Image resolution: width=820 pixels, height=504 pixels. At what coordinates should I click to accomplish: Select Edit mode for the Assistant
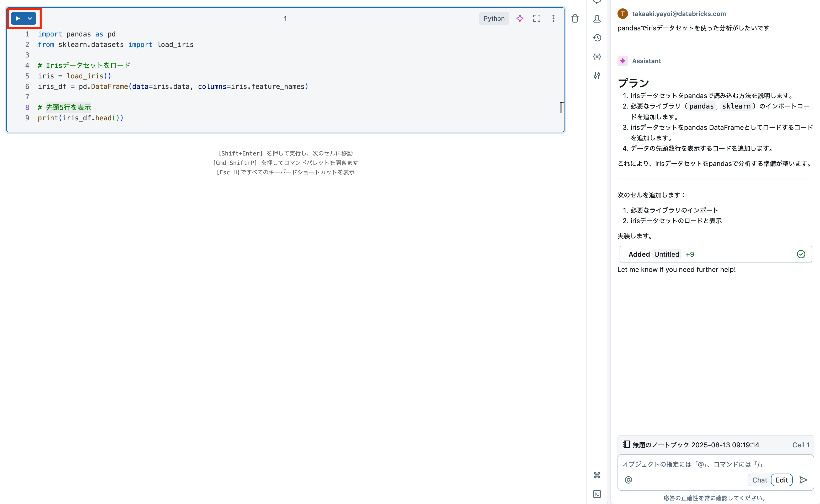click(782, 480)
